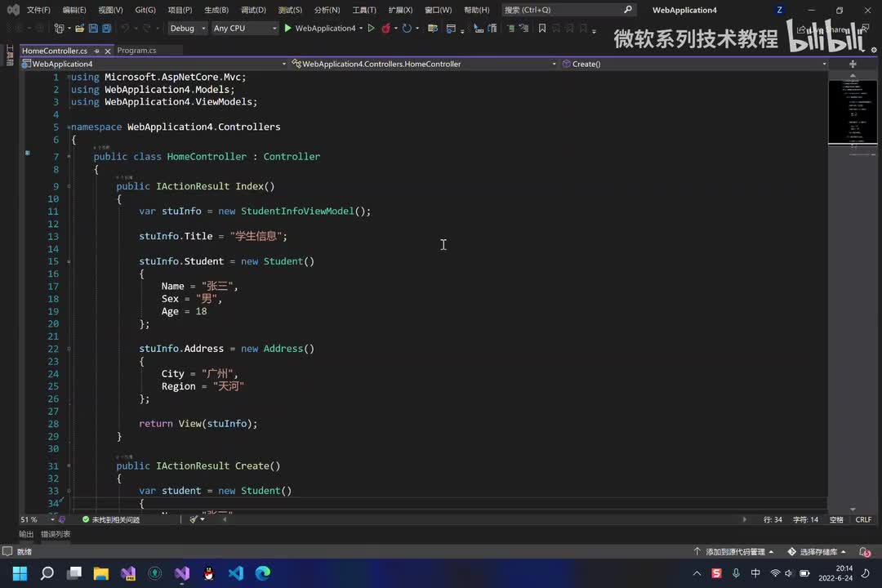
Task: Click the taskbar clock showing 20:14
Action: pos(836,573)
